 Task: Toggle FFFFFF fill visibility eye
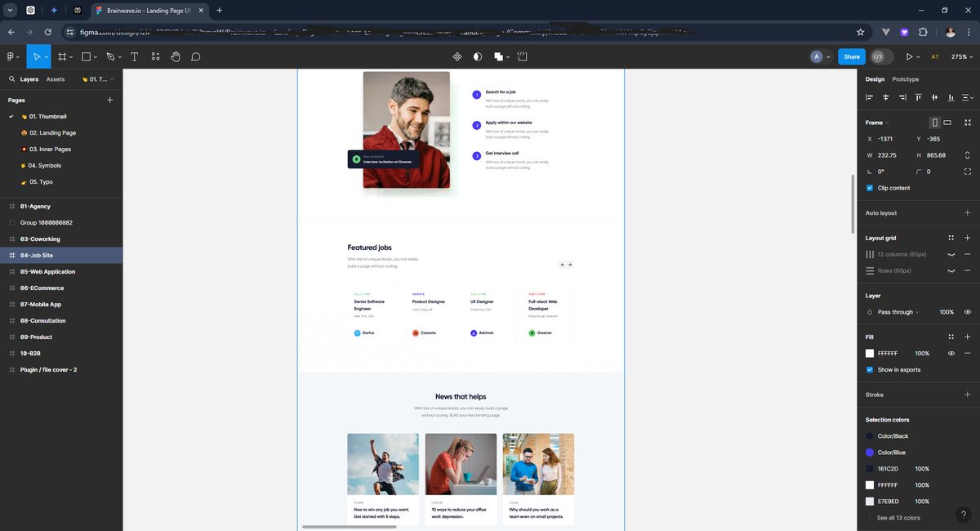pos(951,353)
